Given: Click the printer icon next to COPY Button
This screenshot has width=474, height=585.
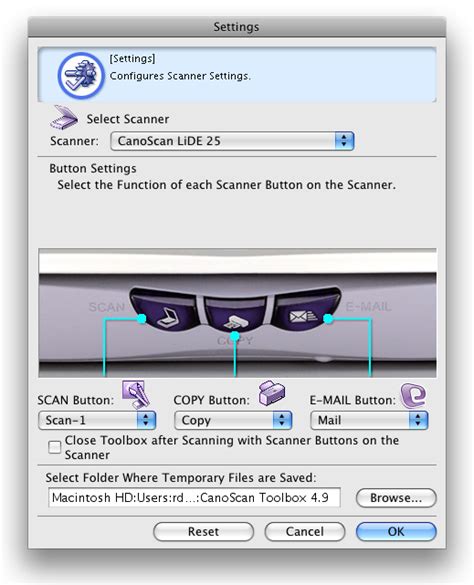Looking at the screenshot, I should tap(272, 393).
